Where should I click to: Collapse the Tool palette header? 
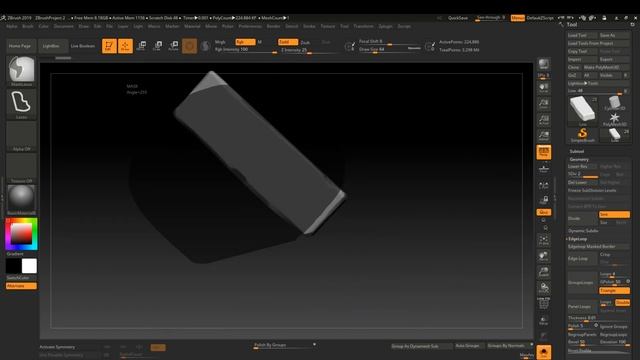tap(572, 24)
